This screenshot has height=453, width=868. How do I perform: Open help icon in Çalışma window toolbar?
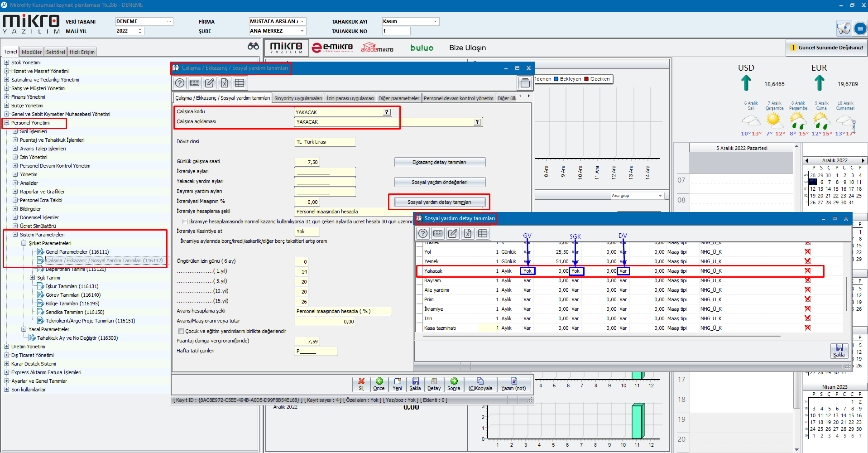point(180,83)
